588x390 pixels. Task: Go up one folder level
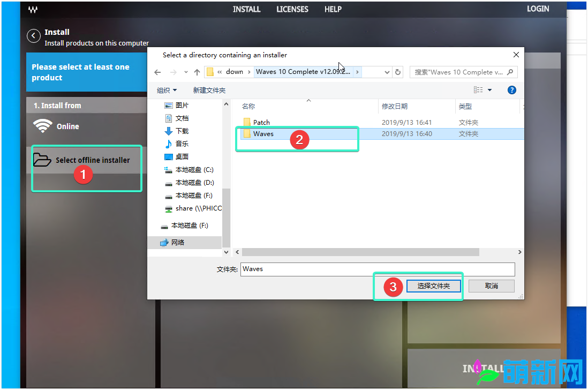(197, 72)
